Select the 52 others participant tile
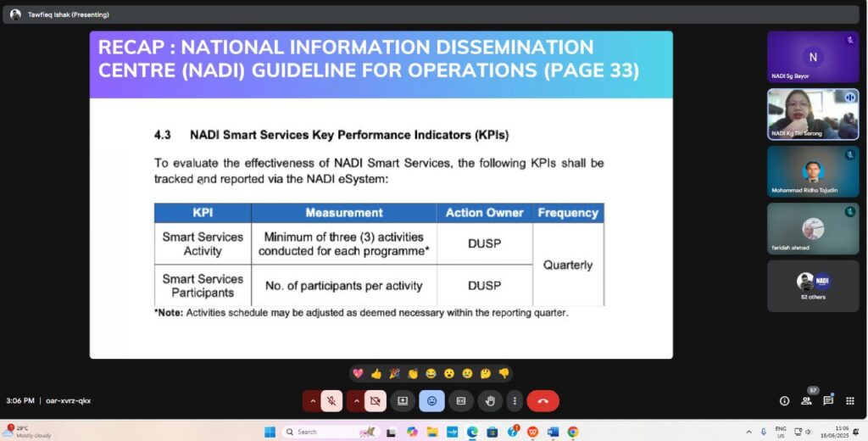Viewport: 868px width, 441px height. [x=812, y=286]
